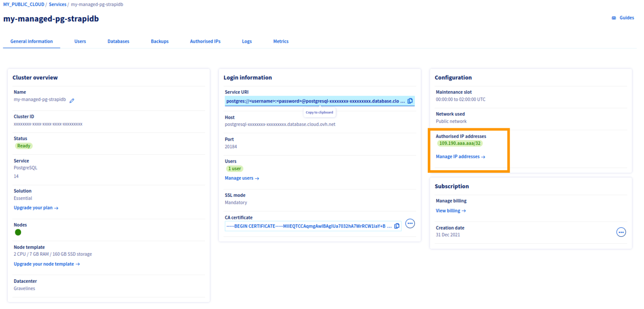Screen dimensions: 644x309
Task: Select the Metrics tab
Action: [281, 41]
